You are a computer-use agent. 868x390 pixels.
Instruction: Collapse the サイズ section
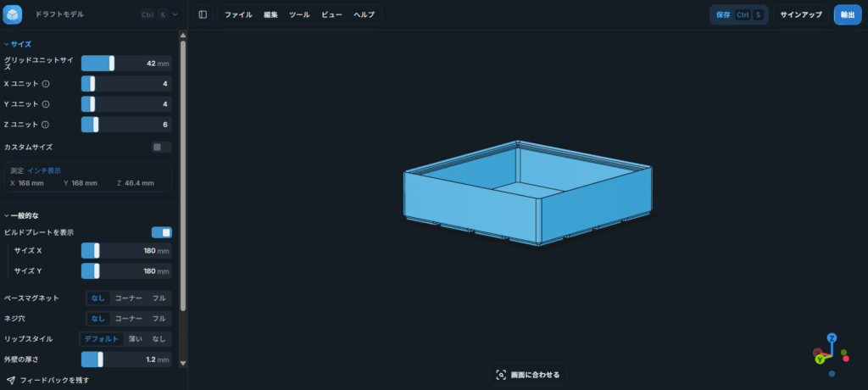(18, 44)
